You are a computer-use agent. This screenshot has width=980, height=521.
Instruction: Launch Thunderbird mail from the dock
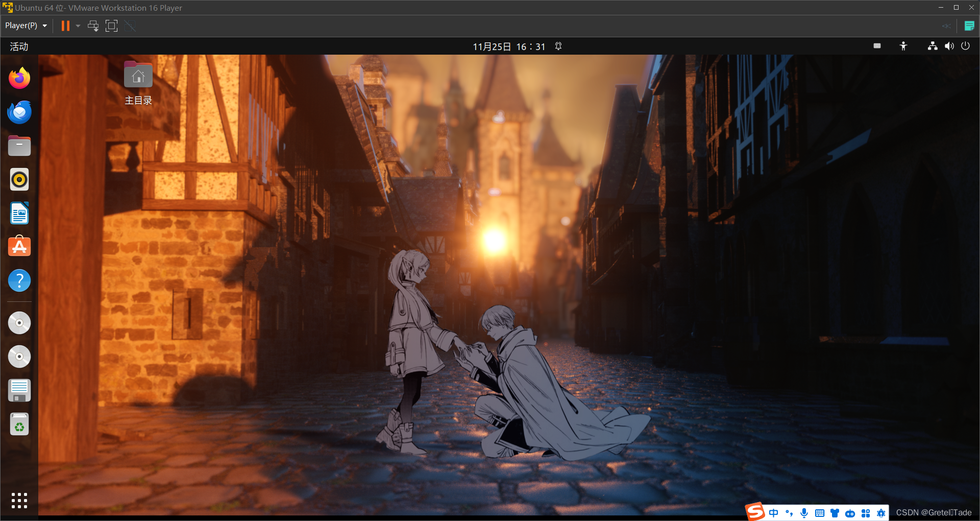point(19,112)
